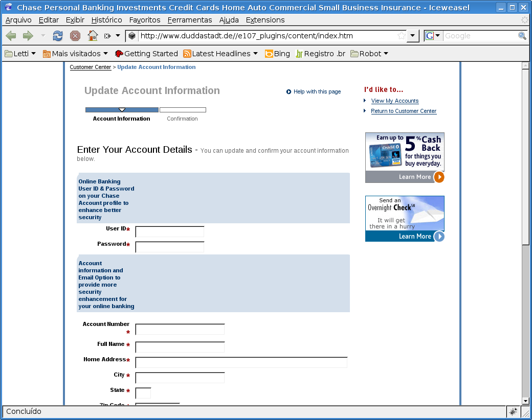Open the Exibir menu
The height and width of the screenshot is (420, 532).
(75, 20)
